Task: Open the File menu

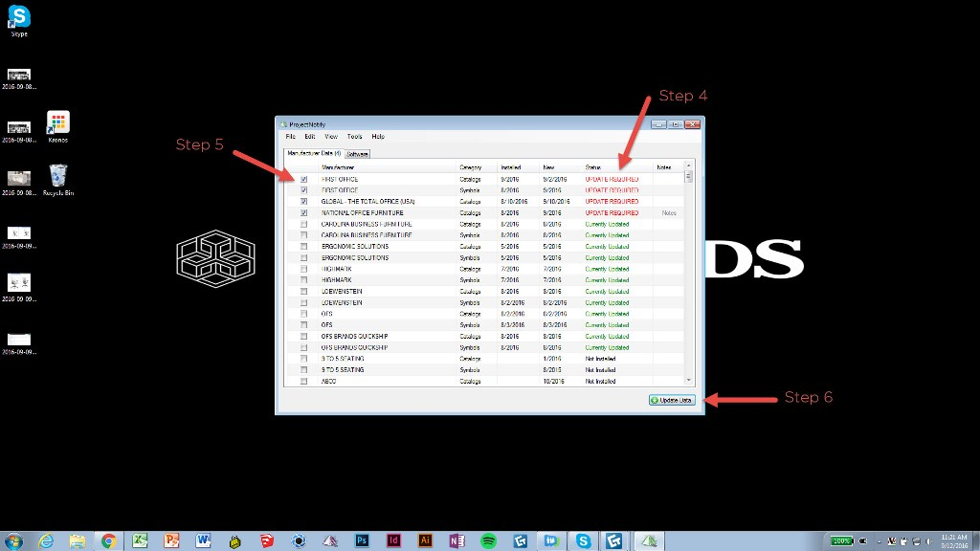Action: [291, 136]
